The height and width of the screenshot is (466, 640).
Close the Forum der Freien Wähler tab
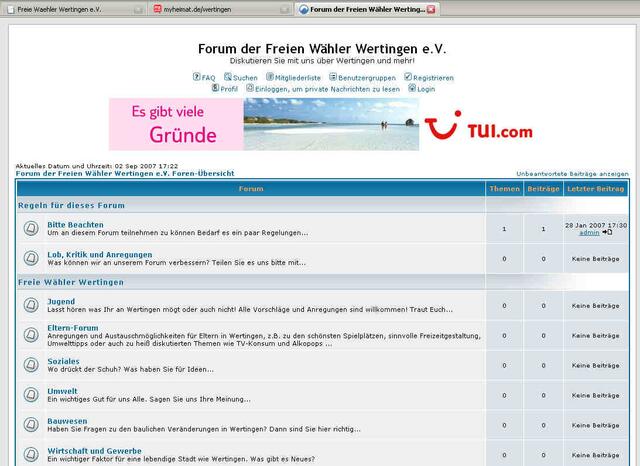[431, 9]
